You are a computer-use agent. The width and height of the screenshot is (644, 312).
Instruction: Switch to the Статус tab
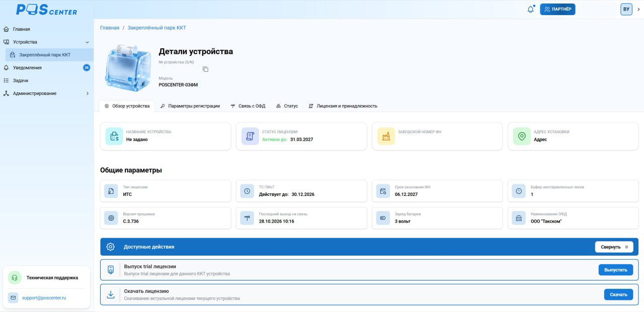click(x=287, y=106)
